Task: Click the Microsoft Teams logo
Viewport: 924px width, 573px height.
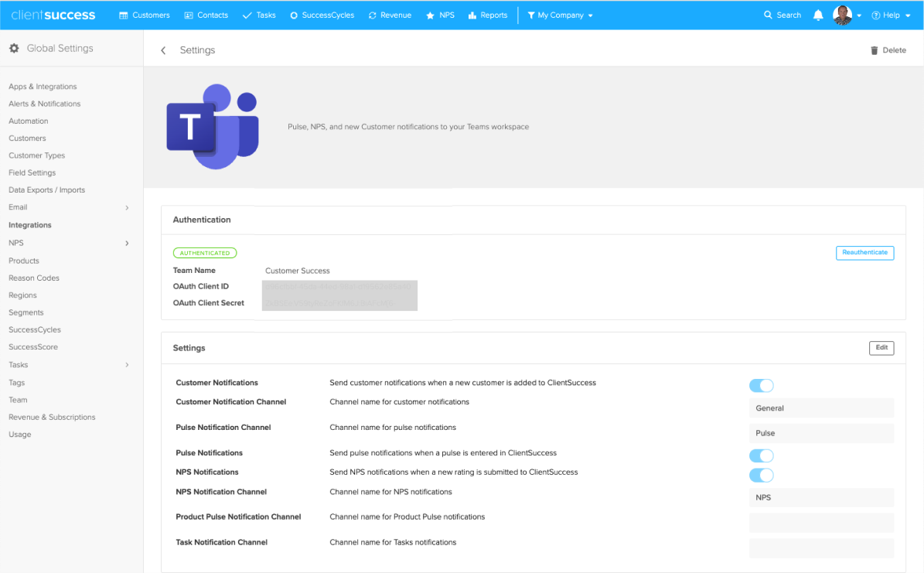Action: coord(213,126)
